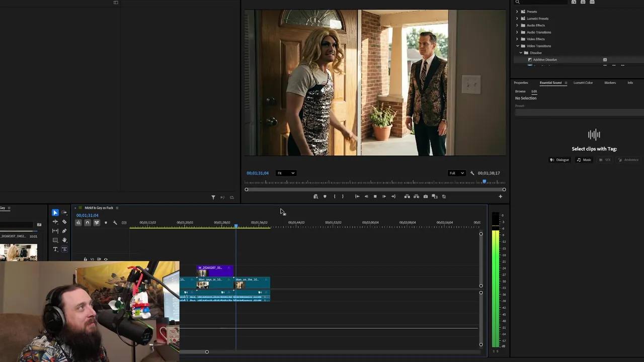644x362 pixels.
Task: Toggle 32-bit color effects filter
Action: tap(583, 2)
